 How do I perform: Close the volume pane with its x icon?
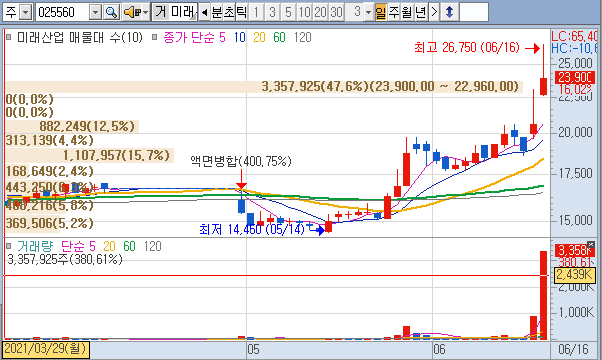pos(591,244)
